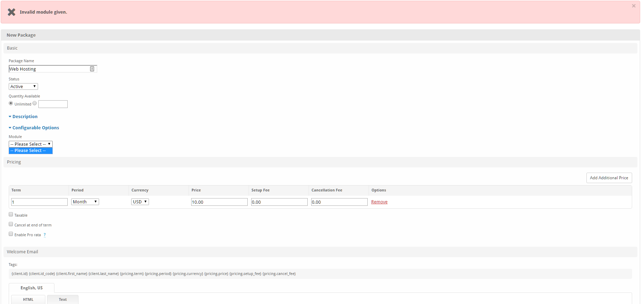This screenshot has height=304, width=644.
Task: Open the Period dropdown set to Month
Action: point(85,202)
